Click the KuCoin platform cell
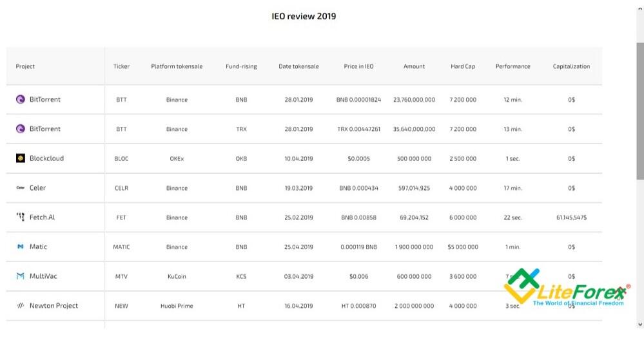Screen dimensions: 644x338 point(177,276)
